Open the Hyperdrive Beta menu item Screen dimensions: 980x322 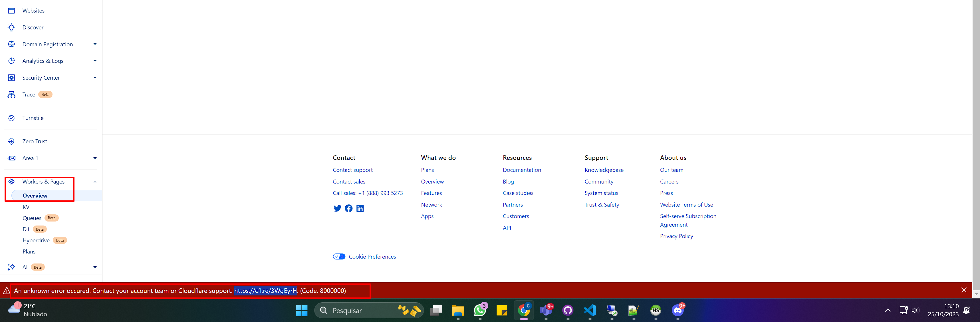point(36,241)
